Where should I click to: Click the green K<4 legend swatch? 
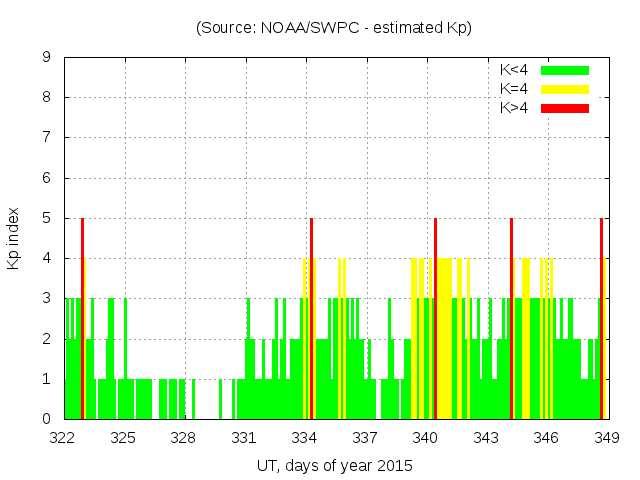coord(565,70)
